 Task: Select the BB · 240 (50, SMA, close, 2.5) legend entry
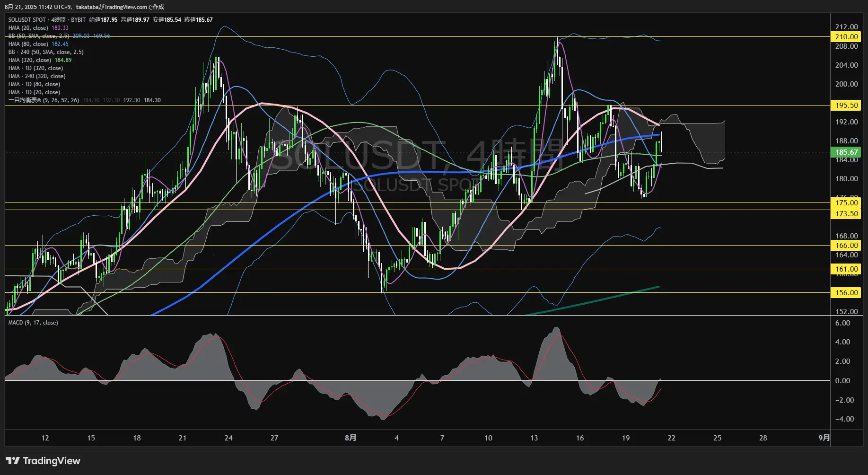46,52
